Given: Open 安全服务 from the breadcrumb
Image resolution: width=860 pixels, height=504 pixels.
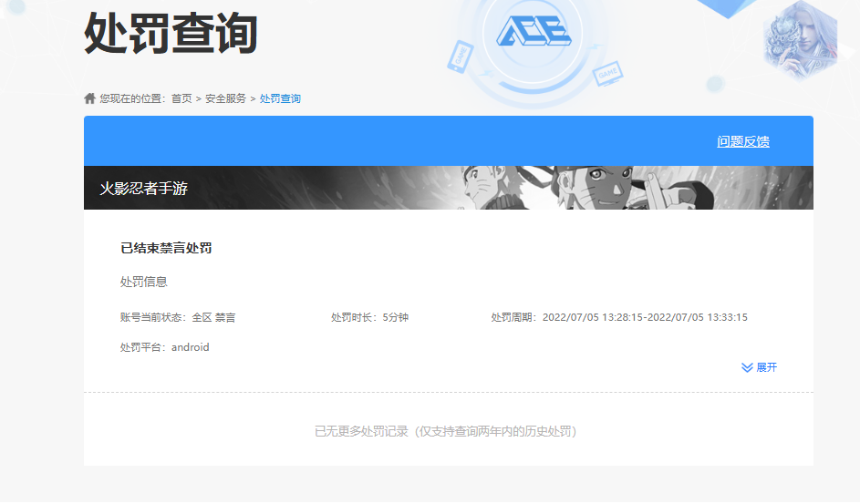Looking at the screenshot, I should [x=225, y=98].
